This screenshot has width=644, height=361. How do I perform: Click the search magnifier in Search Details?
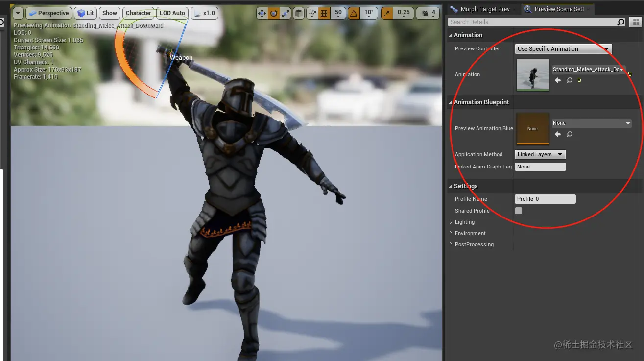point(621,22)
